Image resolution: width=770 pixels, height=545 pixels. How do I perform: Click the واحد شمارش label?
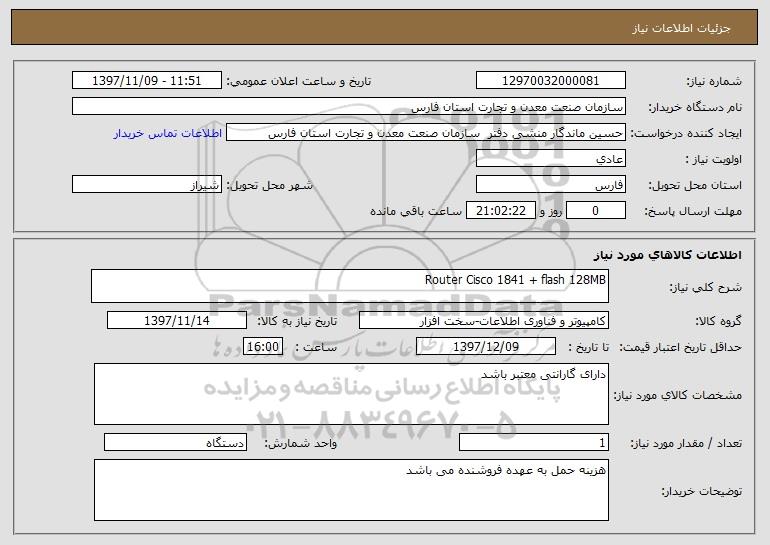pos(301,443)
